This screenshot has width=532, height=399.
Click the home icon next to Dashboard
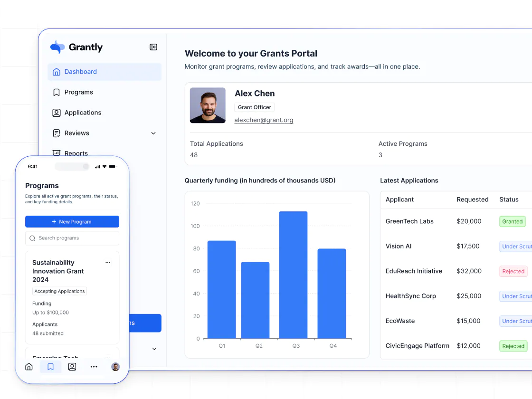tap(57, 71)
